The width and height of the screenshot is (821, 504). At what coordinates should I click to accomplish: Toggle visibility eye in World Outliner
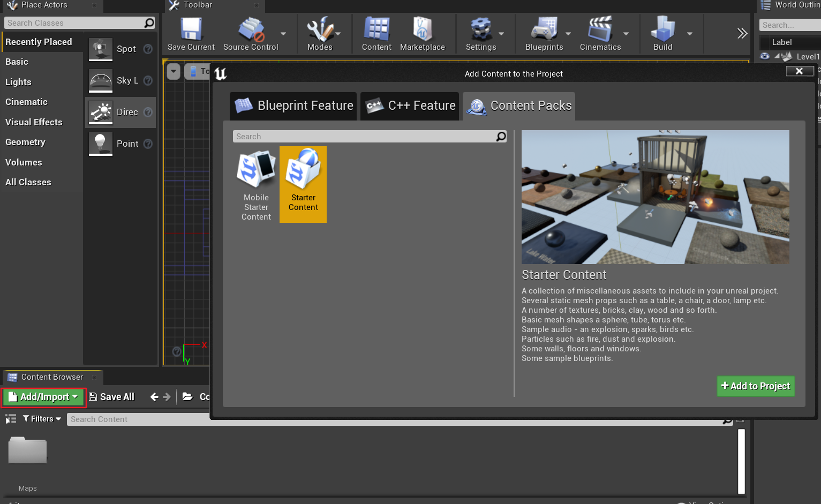(x=765, y=56)
